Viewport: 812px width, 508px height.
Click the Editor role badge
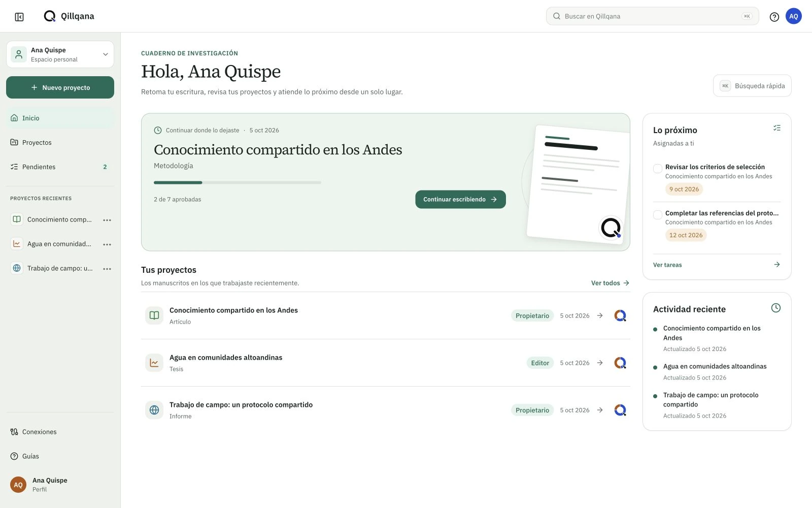pyautogui.click(x=540, y=363)
